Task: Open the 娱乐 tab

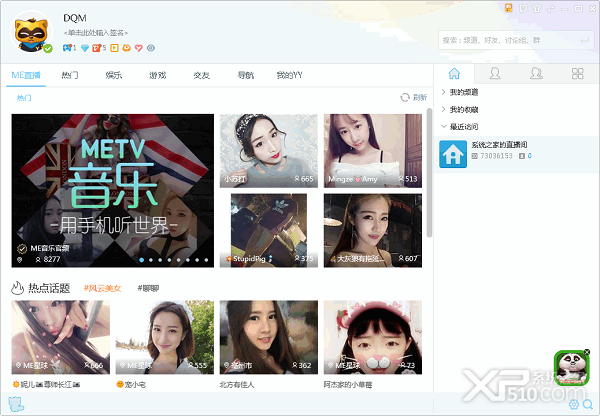Action: [114, 75]
